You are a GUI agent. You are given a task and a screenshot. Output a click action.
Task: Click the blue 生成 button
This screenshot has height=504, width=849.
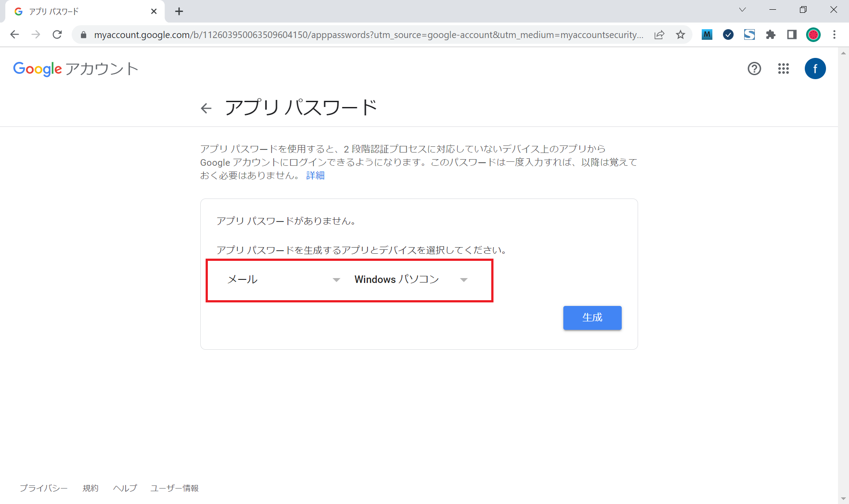click(592, 317)
